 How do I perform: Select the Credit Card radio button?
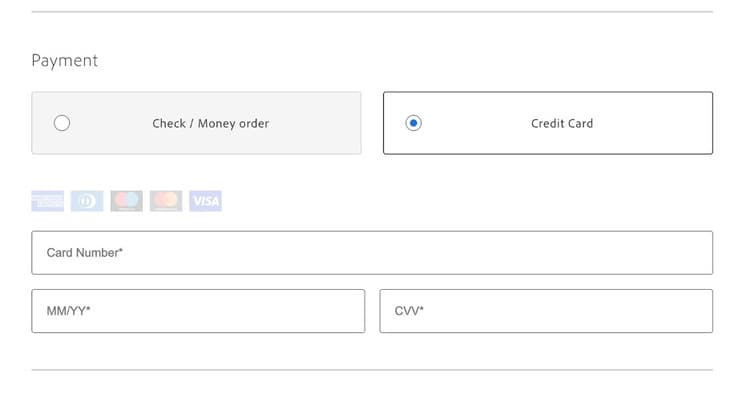413,123
